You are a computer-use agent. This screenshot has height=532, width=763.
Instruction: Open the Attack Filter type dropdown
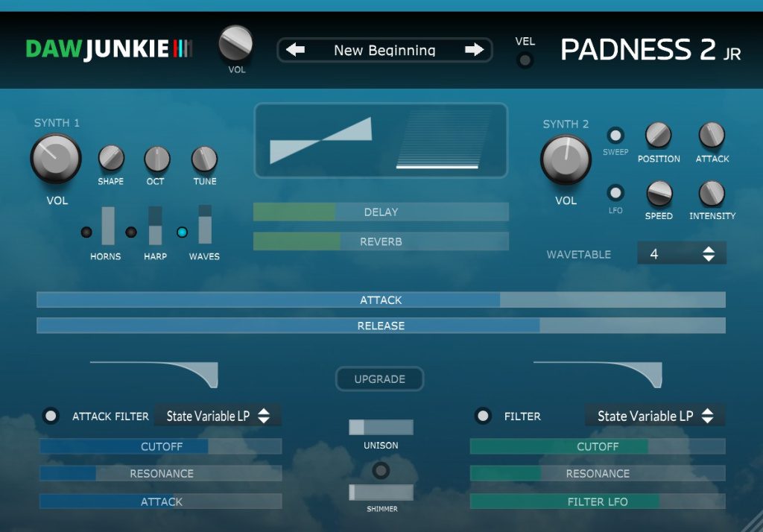point(218,416)
